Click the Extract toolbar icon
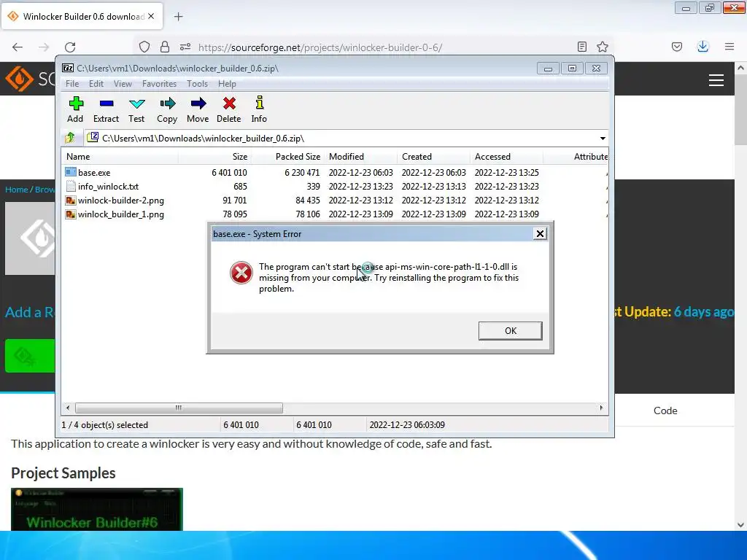 click(107, 104)
